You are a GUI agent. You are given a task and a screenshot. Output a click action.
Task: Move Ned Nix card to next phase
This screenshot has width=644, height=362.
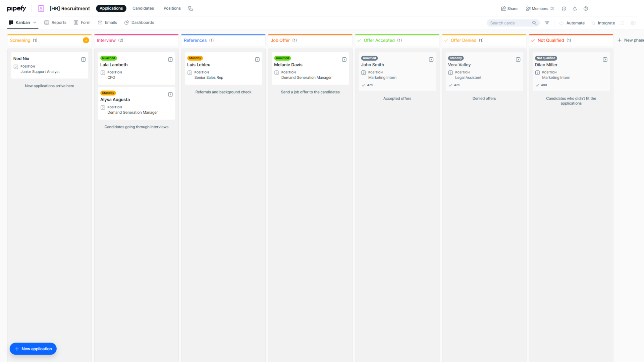pyautogui.click(x=84, y=60)
